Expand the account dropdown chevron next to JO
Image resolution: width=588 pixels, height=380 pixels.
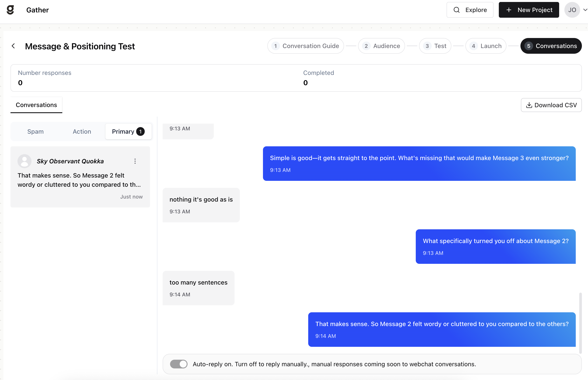585,10
